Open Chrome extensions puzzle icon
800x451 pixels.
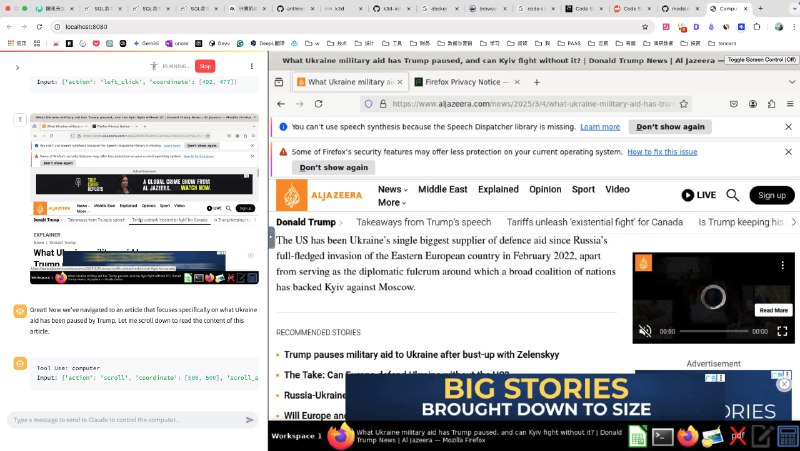tap(757, 27)
